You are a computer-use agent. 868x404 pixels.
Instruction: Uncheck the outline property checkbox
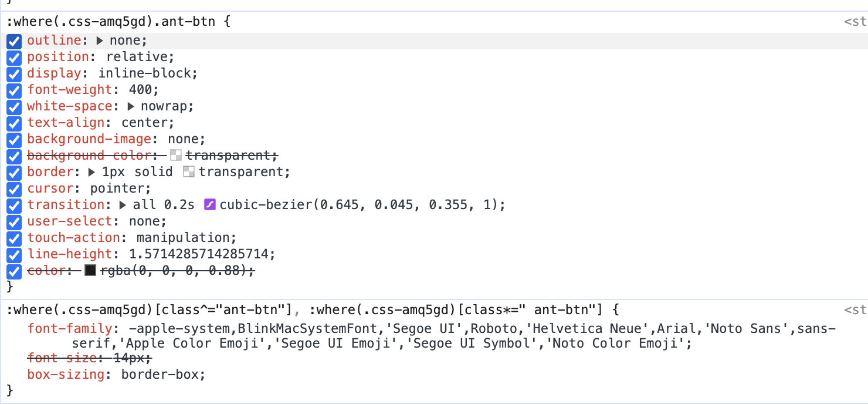point(15,41)
